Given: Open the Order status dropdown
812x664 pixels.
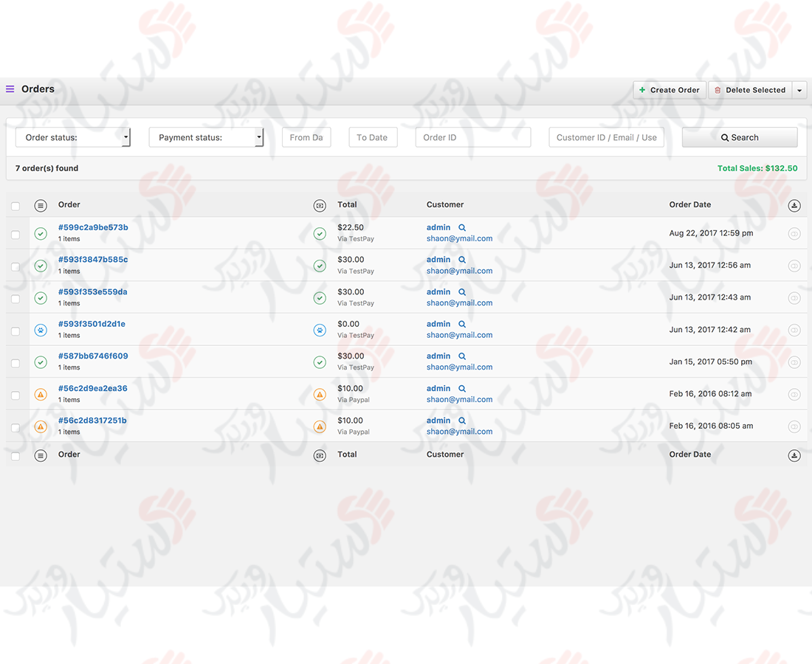Looking at the screenshot, I should pos(72,137).
